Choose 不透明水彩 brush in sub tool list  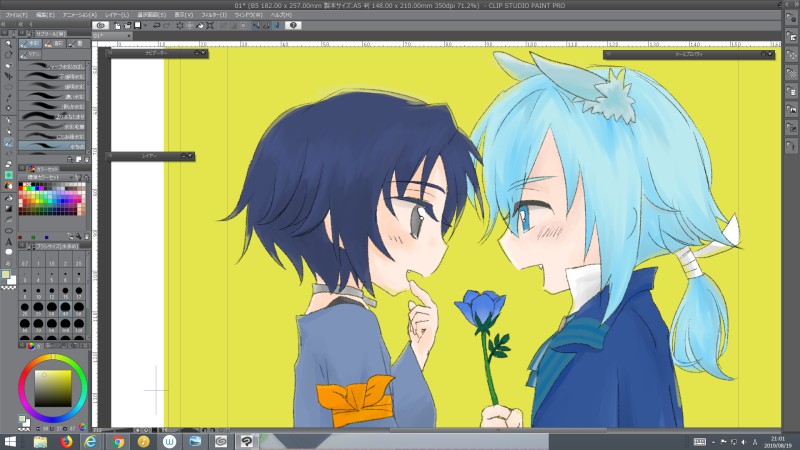click(53, 77)
